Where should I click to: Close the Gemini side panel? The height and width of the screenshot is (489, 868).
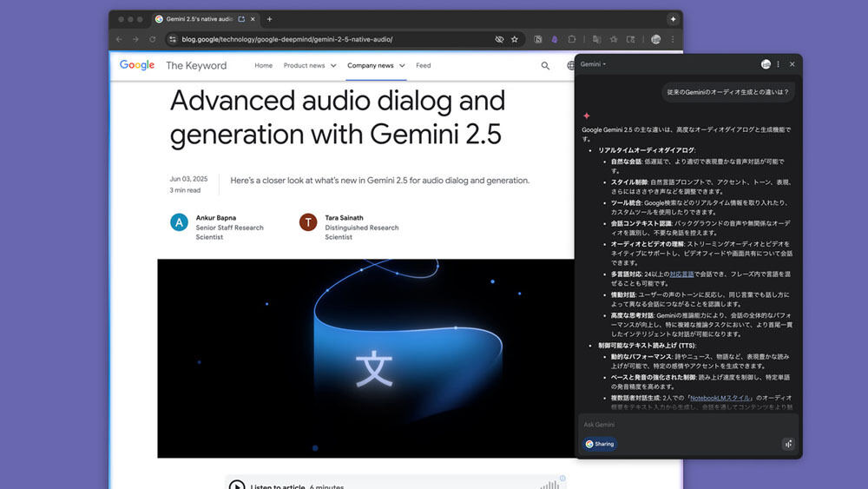[x=792, y=64]
